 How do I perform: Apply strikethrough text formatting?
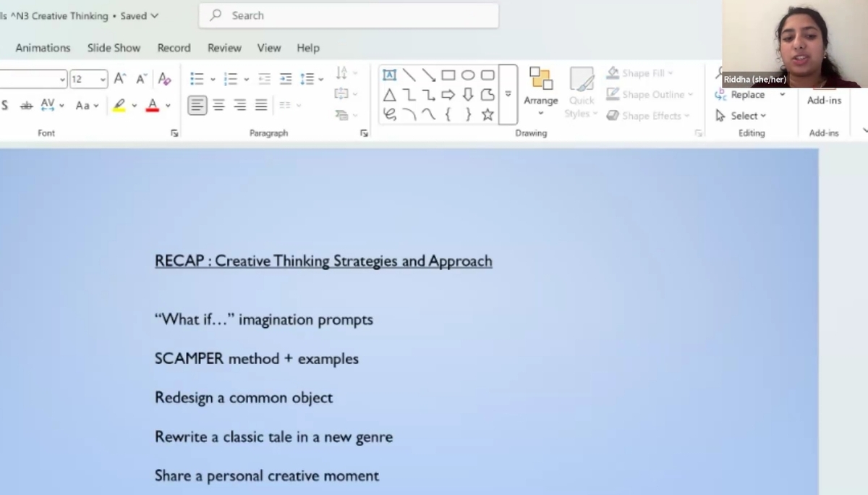27,106
